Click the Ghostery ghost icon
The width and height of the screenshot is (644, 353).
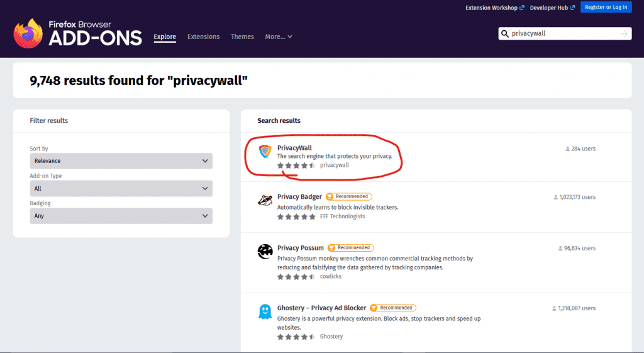[x=265, y=311]
